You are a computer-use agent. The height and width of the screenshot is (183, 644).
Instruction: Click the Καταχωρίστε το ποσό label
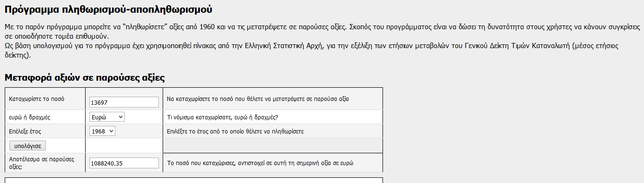[36, 99]
